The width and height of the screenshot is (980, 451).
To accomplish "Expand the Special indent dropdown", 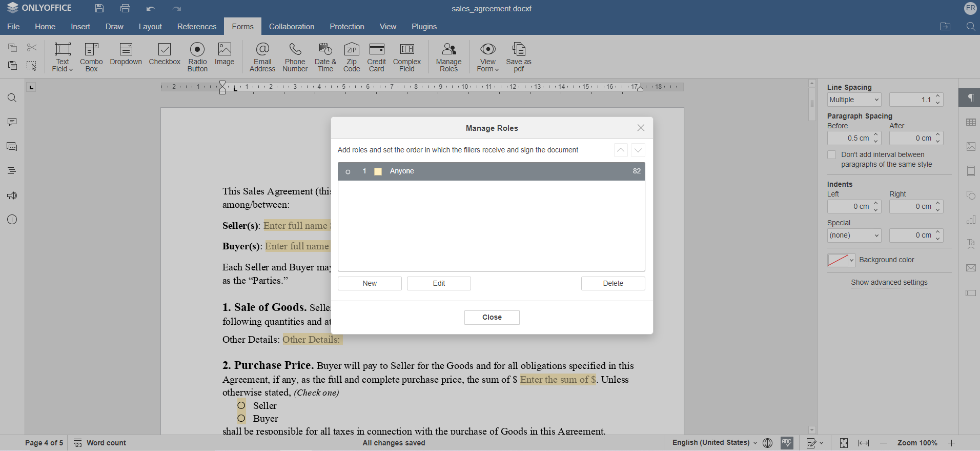I will tap(854, 236).
